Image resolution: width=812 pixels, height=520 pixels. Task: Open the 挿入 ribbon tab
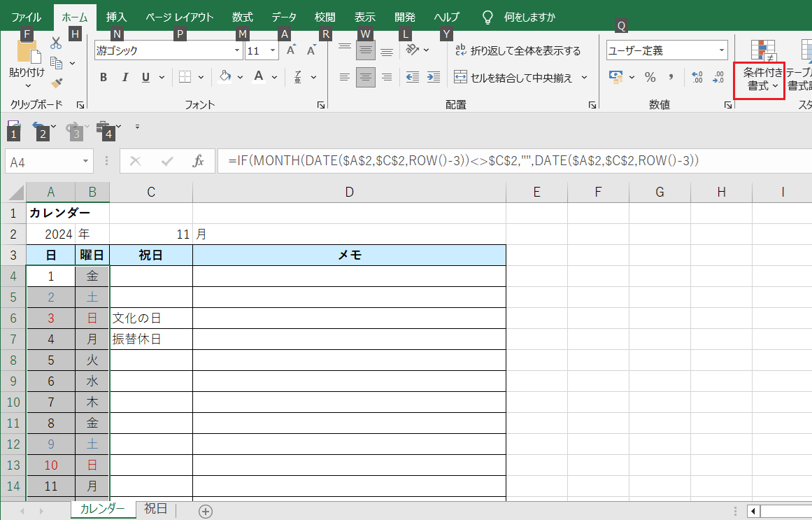116,17
